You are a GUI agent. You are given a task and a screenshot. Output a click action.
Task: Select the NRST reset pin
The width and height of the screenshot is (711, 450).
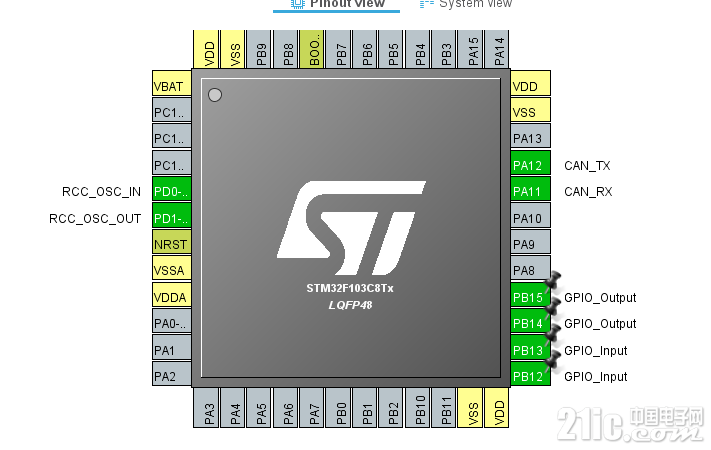click(x=171, y=242)
